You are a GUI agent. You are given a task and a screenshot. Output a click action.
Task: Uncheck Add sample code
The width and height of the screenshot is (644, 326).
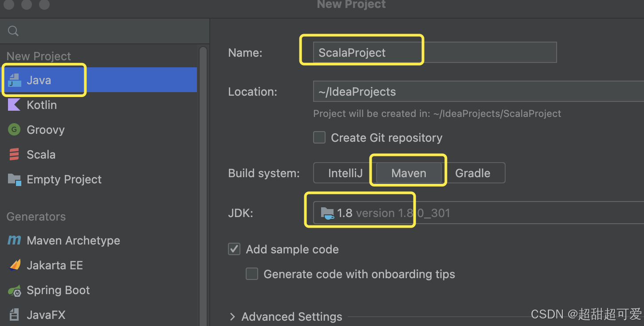coord(234,249)
